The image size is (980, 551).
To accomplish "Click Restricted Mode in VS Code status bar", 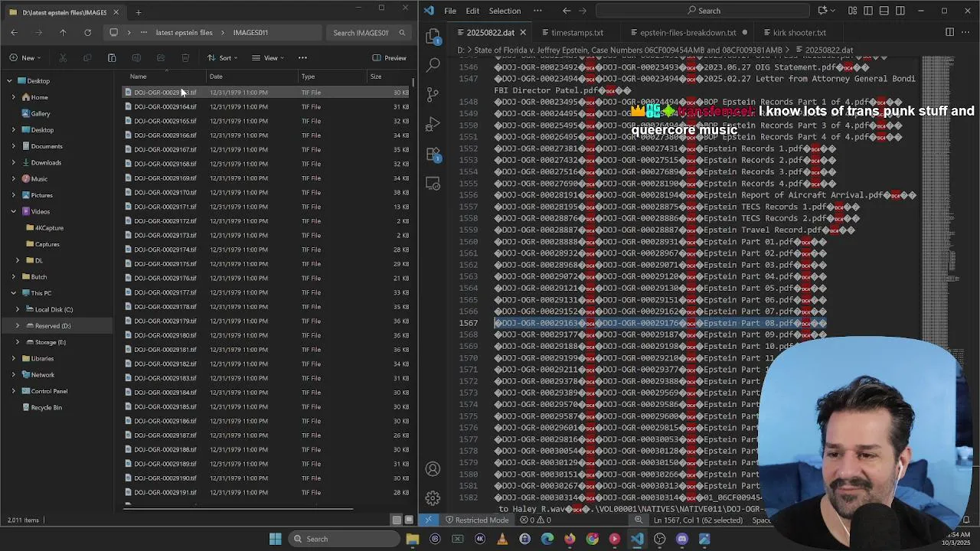I will point(475,520).
